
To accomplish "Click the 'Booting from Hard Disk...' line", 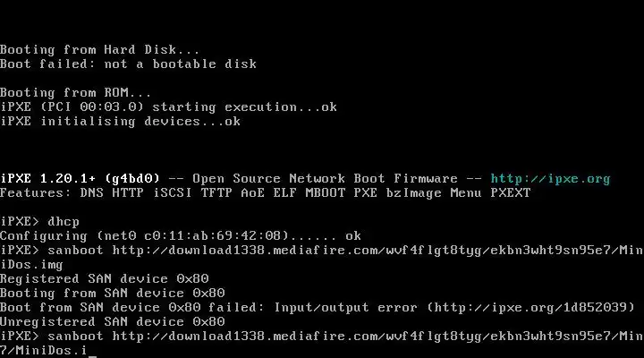I will (x=100, y=49).
